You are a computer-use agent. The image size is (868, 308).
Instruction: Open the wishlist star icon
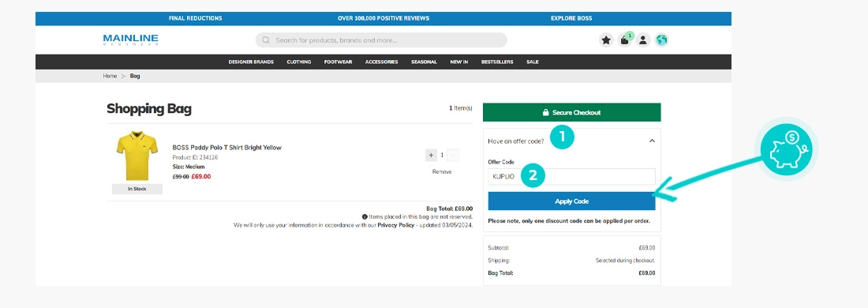click(606, 40)
